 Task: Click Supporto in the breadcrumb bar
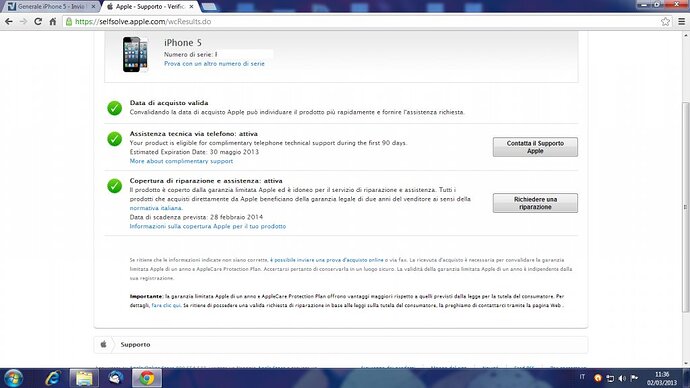click(136, 344)
